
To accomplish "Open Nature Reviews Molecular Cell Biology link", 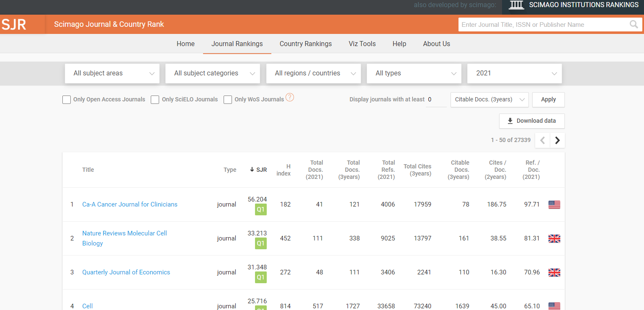I will 124,238.
